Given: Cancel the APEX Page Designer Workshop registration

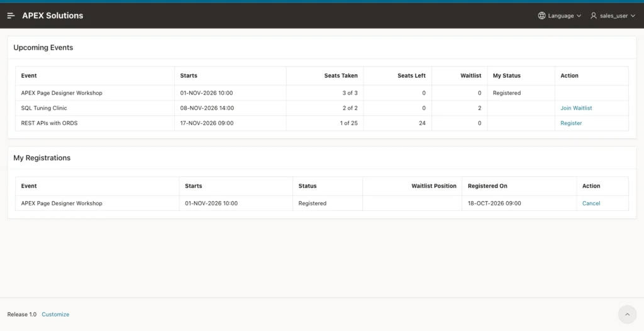Looking at the screenshot, I should click(591, 203).
